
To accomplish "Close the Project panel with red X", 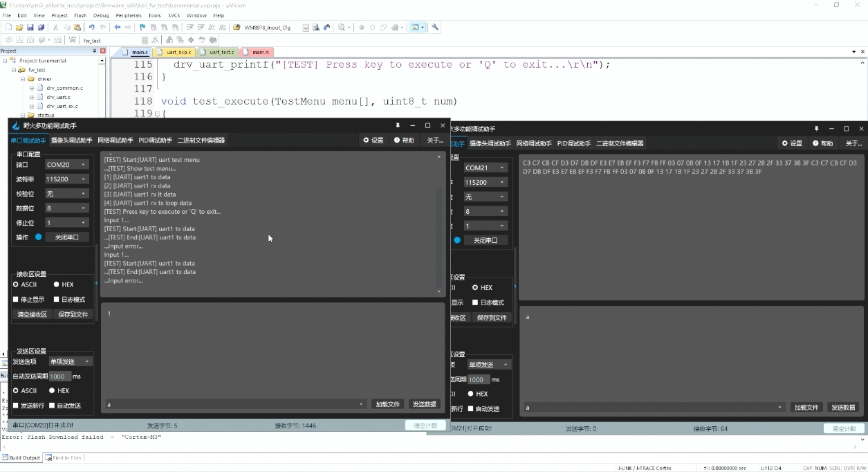I will coord(103,51).
